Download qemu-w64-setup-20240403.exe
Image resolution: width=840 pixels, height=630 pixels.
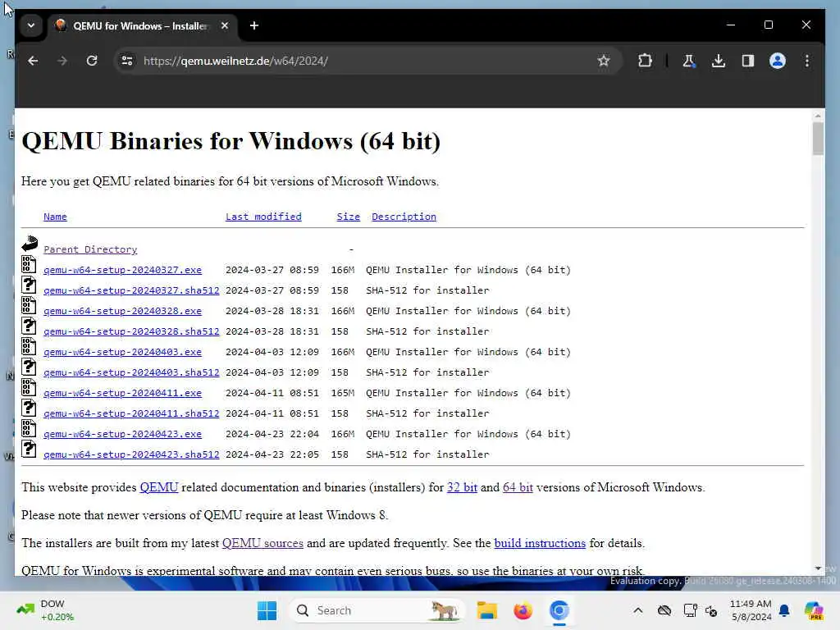coord(123,352)
